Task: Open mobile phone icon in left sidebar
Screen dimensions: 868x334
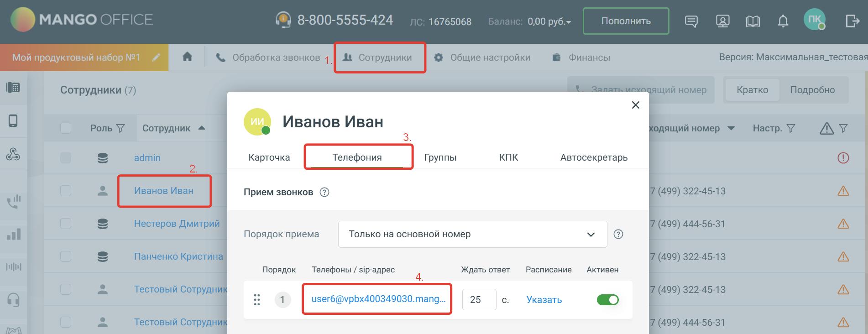Action: pyautogui.click(x=13, y=121)
